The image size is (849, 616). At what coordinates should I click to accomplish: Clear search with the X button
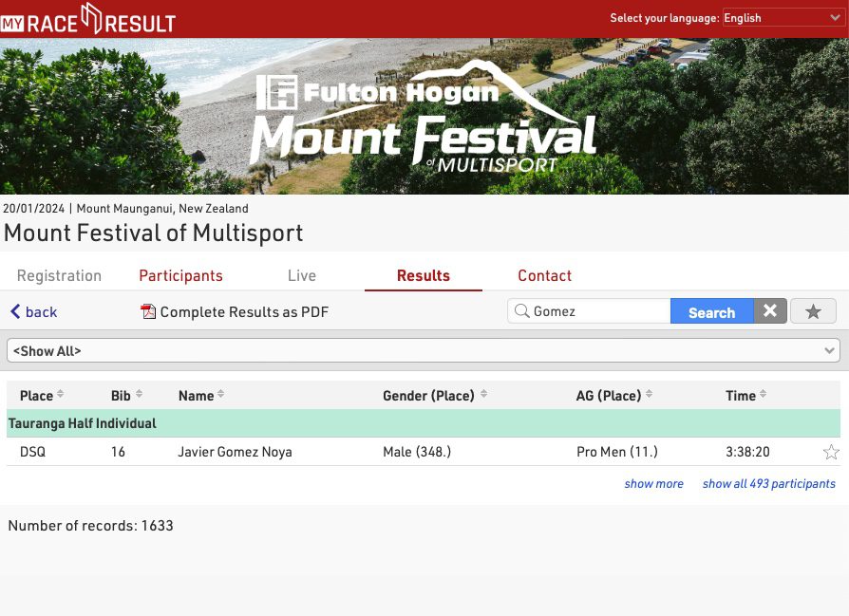pos(770,311)
